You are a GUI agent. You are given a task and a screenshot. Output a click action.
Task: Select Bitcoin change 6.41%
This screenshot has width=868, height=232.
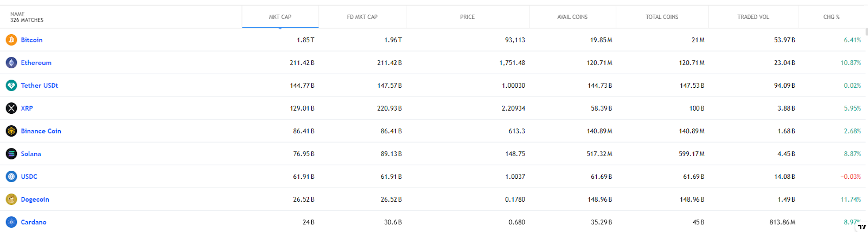click(852, 40)
